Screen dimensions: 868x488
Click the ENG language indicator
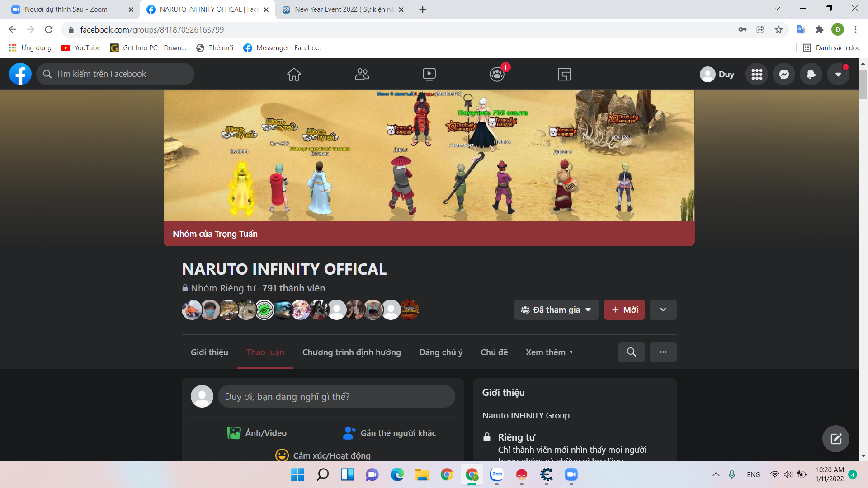(x=753, y=474)
